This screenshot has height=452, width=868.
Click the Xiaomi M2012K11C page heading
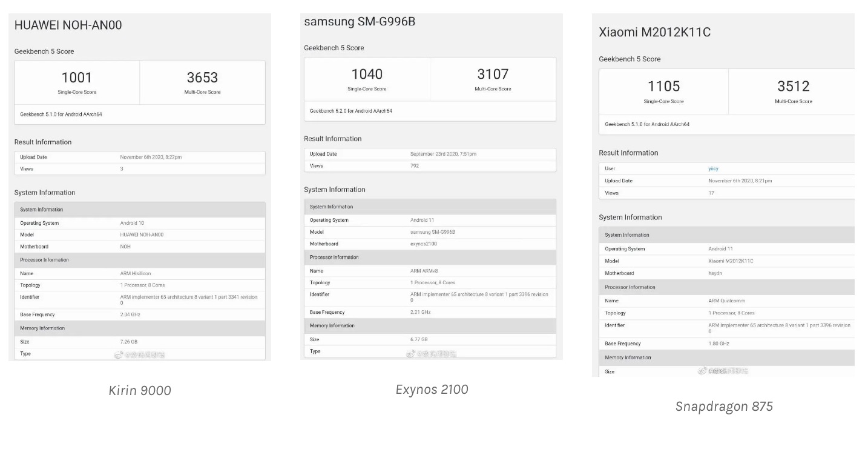[654, 33]
